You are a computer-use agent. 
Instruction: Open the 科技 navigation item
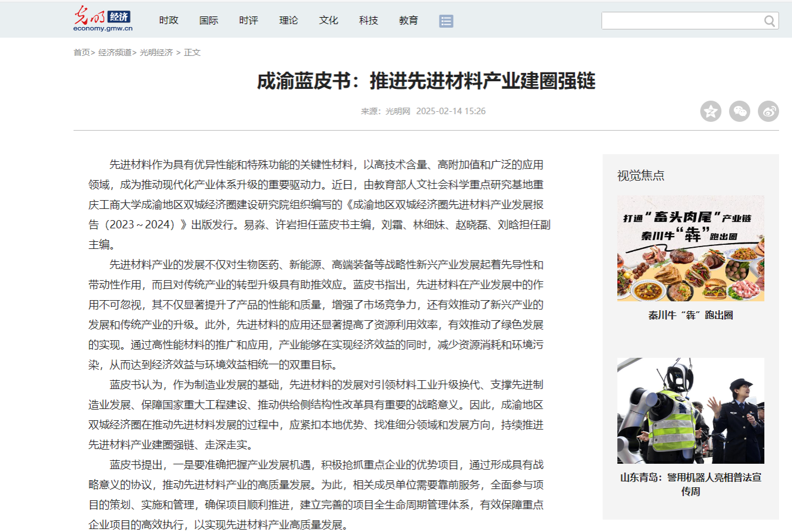click(368, 21)
